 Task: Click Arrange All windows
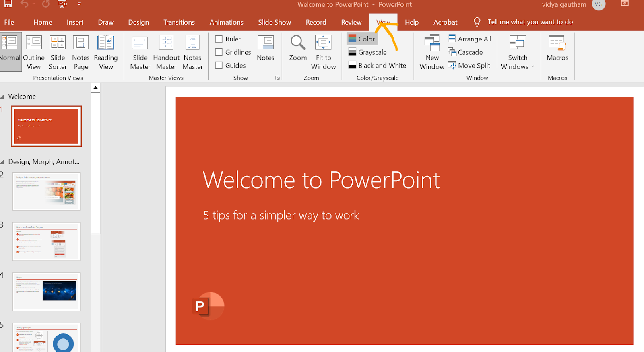point(470,39)
